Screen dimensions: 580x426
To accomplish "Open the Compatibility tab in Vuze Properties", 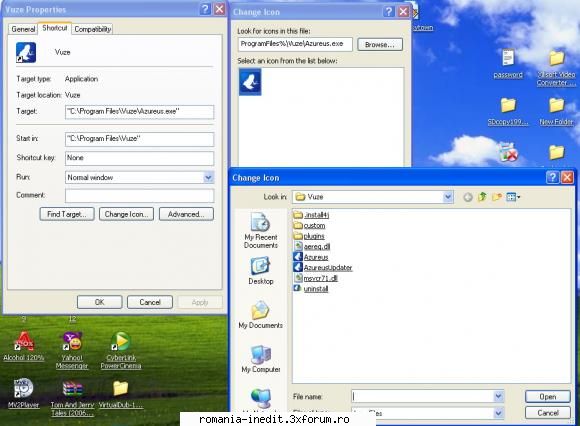I will click(x=92, y=29).
